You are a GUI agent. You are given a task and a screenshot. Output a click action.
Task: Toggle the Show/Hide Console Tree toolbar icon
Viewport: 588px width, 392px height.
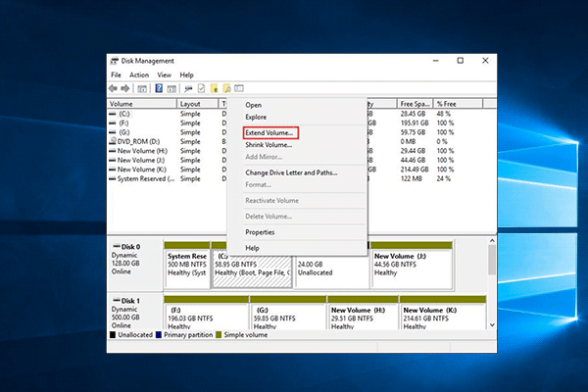(142, 88)
